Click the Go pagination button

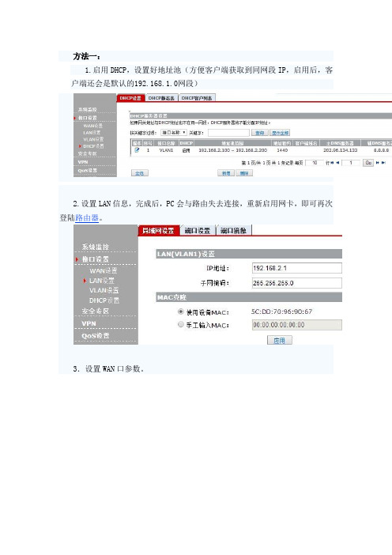[x=368, y=163]
